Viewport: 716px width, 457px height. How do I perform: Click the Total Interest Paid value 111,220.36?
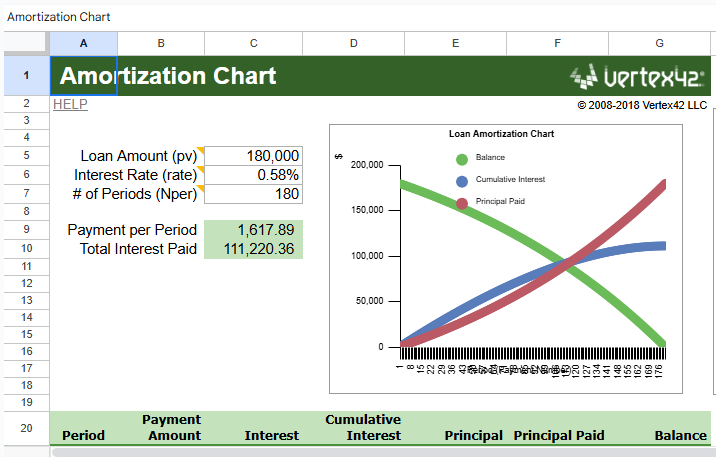(253, 249)
